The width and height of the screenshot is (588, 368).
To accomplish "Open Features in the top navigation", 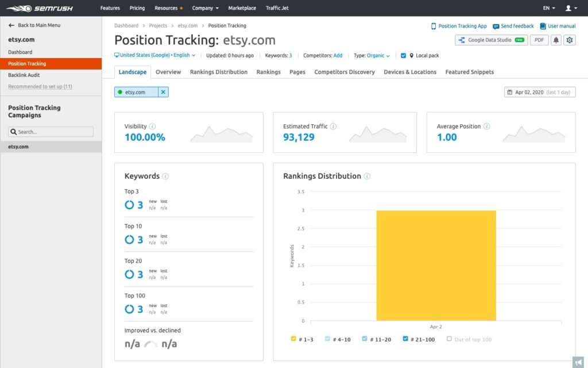I will tap(110, 8).
